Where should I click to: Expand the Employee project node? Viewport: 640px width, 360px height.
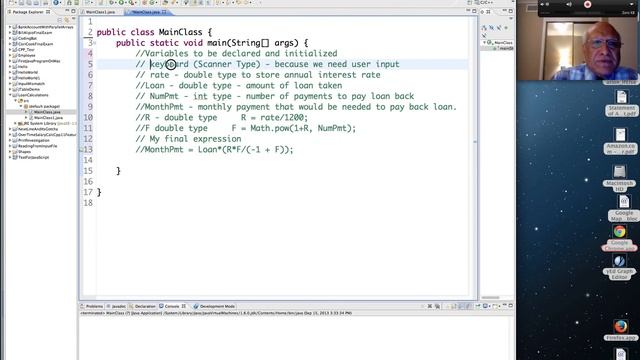[10, 55]
